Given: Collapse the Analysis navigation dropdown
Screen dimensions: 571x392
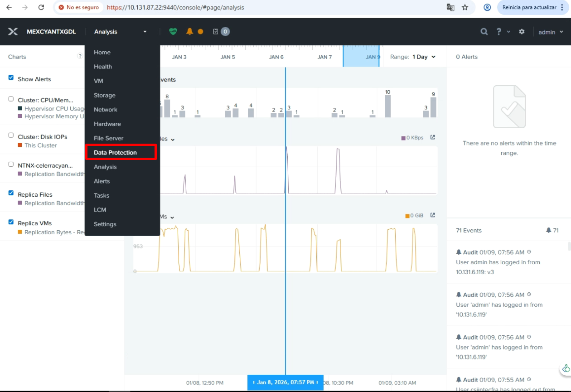Looking at the screenshot, I should pos(121,32).
